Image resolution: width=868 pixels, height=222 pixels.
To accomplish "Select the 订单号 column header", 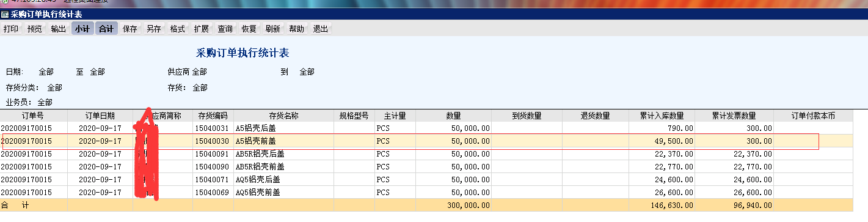I will pyautogui.click(x=34, y=116).
